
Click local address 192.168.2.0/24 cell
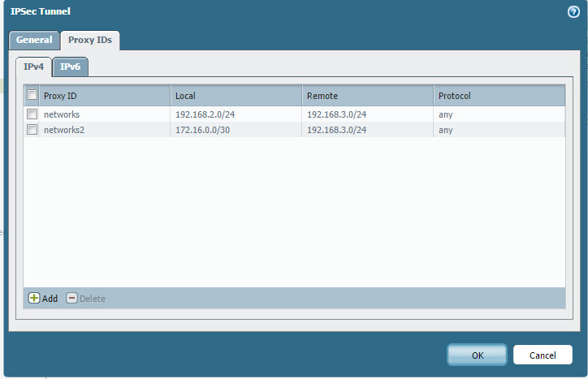point(205,114)
